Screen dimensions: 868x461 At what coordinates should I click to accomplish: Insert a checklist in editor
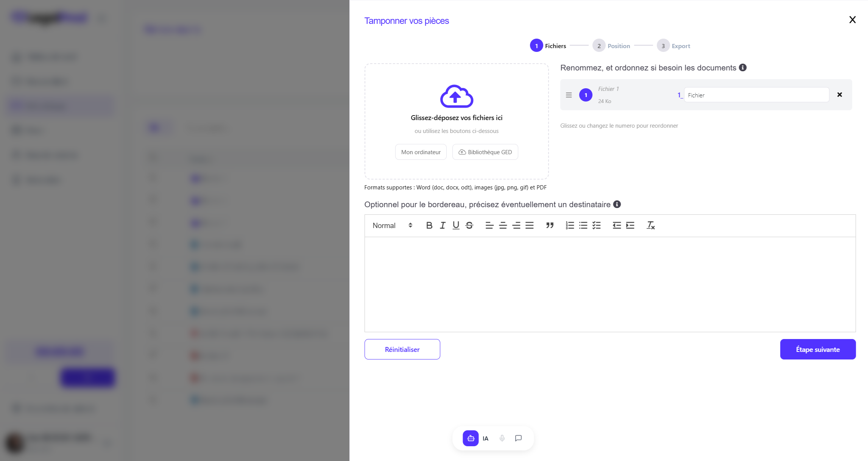(x=597, y=225)
